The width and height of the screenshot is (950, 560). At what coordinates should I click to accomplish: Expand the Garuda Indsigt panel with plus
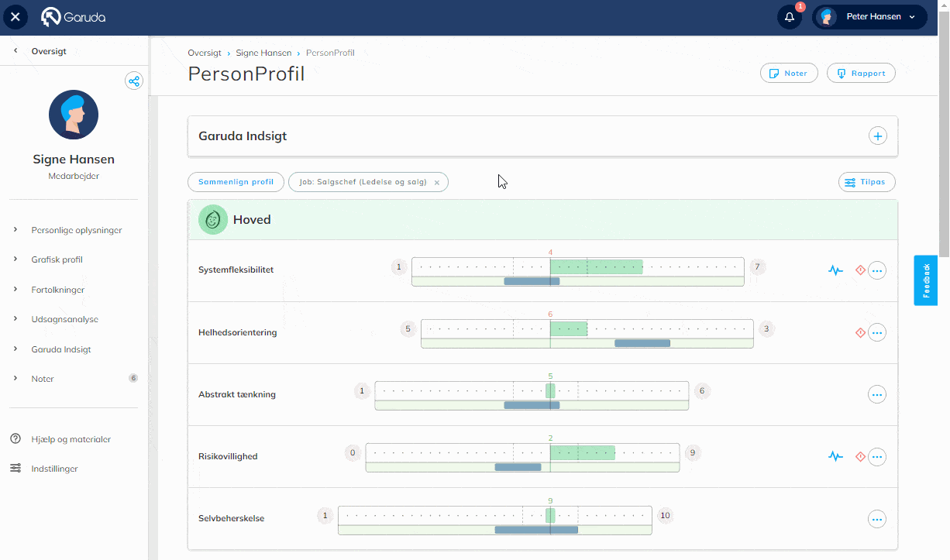click(x=877, y=136)
